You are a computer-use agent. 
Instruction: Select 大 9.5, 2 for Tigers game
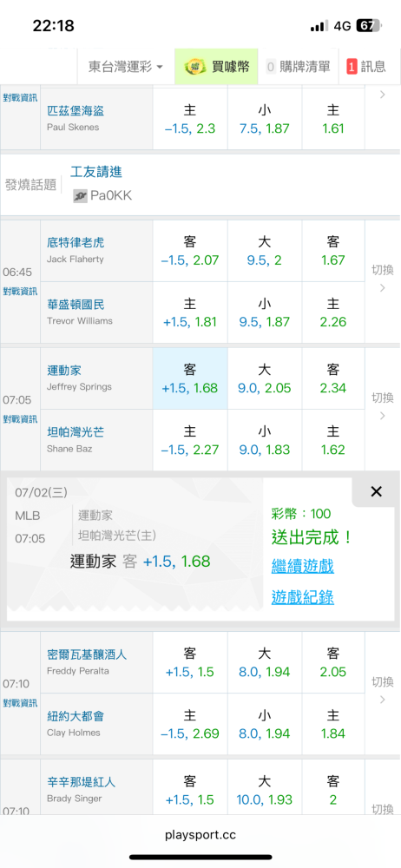(x=265, y=251)
